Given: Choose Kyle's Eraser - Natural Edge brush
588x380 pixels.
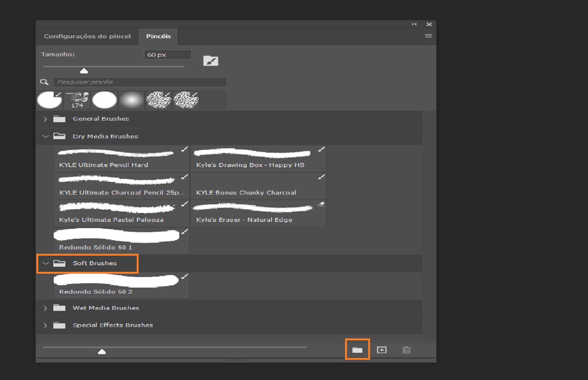Looking at the screenshot, I should [258, 214].
